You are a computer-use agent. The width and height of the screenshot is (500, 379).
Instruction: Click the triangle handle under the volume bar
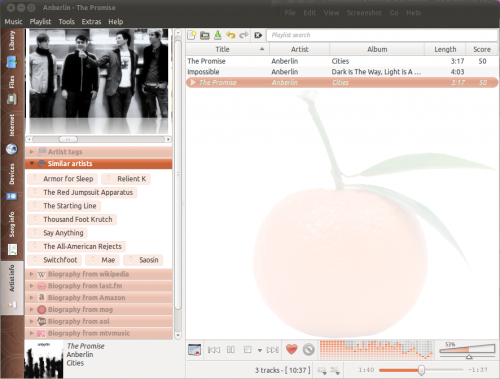469,357
